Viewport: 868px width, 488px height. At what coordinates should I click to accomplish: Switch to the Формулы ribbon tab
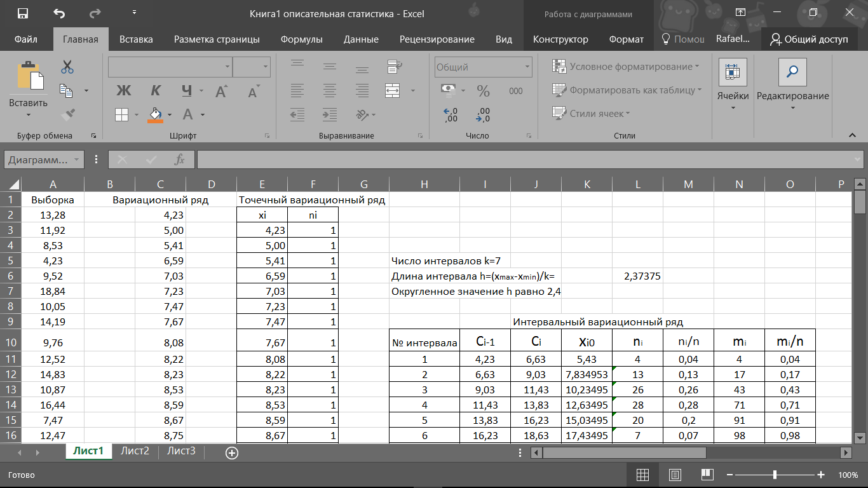pyautogui.click(x=301, y=39)
